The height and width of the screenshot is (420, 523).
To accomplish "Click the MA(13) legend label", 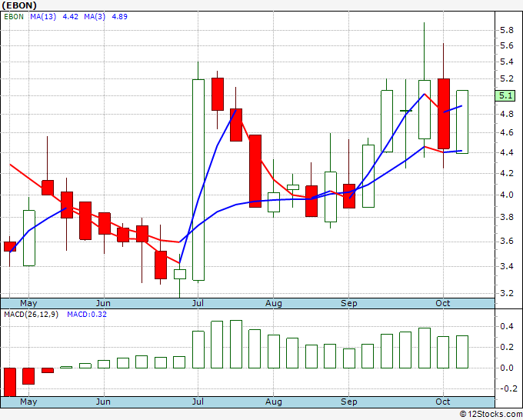I will [43, 17].
